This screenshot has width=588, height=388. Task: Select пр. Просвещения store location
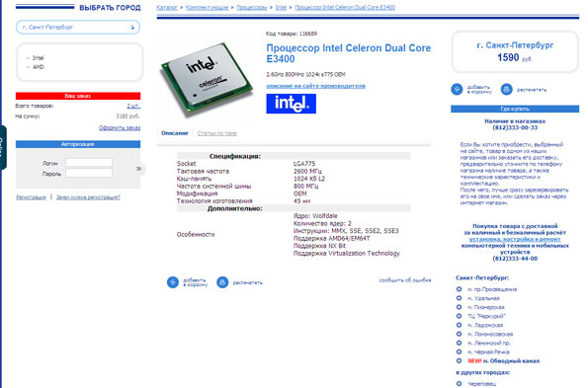pyautogui.click(x=492, y=289)
